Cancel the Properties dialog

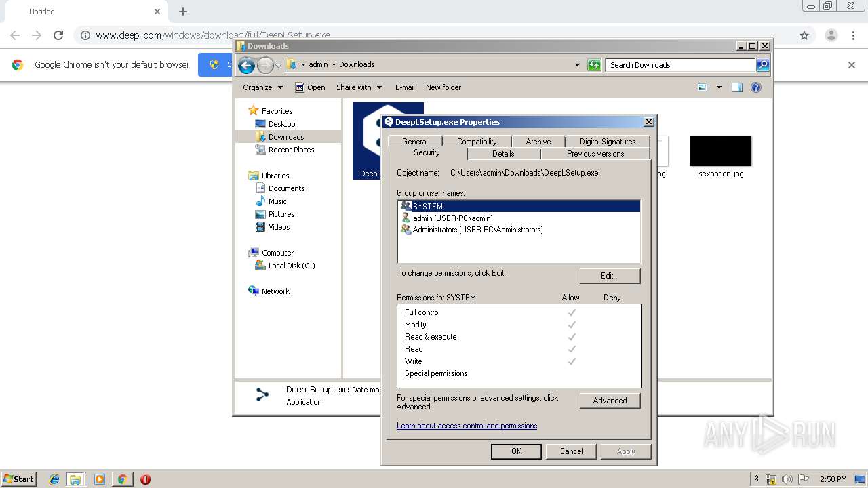coord(571,451)
